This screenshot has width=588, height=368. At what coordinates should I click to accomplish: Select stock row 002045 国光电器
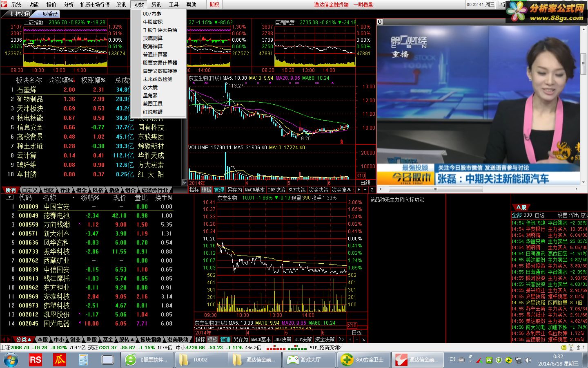click(x=93, y=323)
